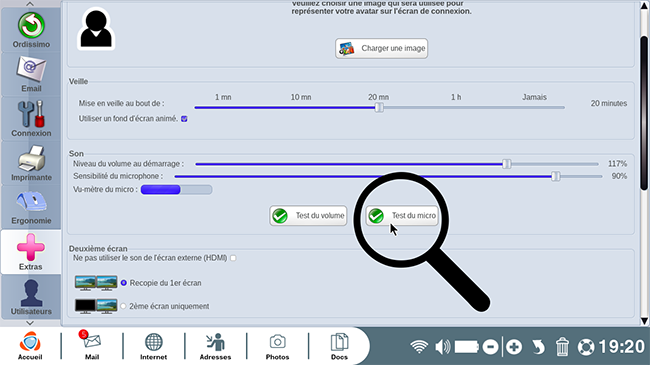Click the microphone sensitivity slider handle
The height and width of the screenshot is (365, 650).
555,176
